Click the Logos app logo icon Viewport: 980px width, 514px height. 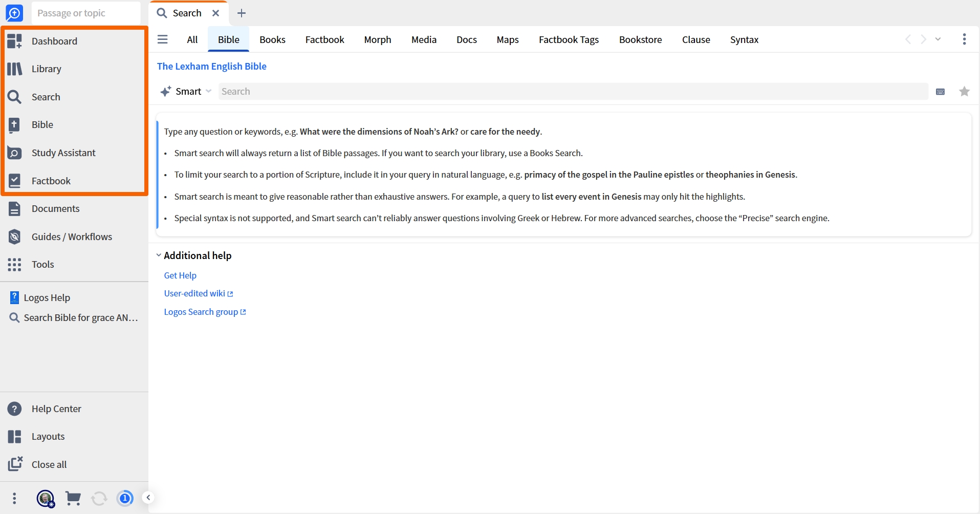pyautogui.click(x=14, y=13)
